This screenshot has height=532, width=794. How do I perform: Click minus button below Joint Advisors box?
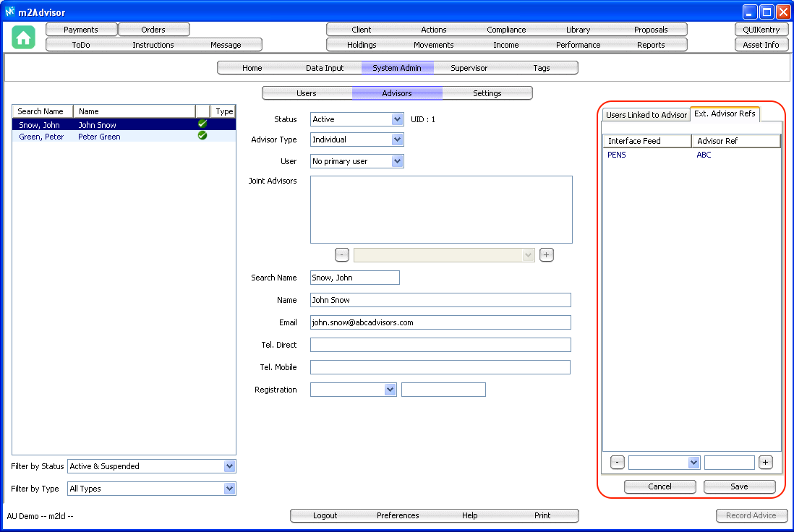(343, 254)
